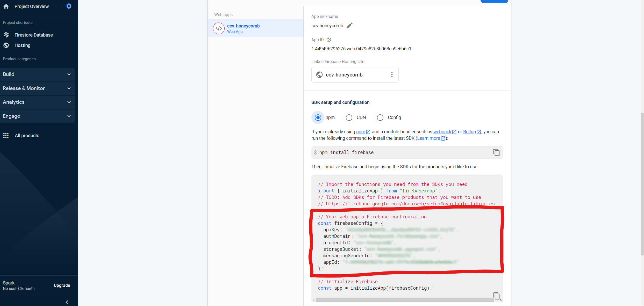Click the page vertical scrollbar

point(642,184)
